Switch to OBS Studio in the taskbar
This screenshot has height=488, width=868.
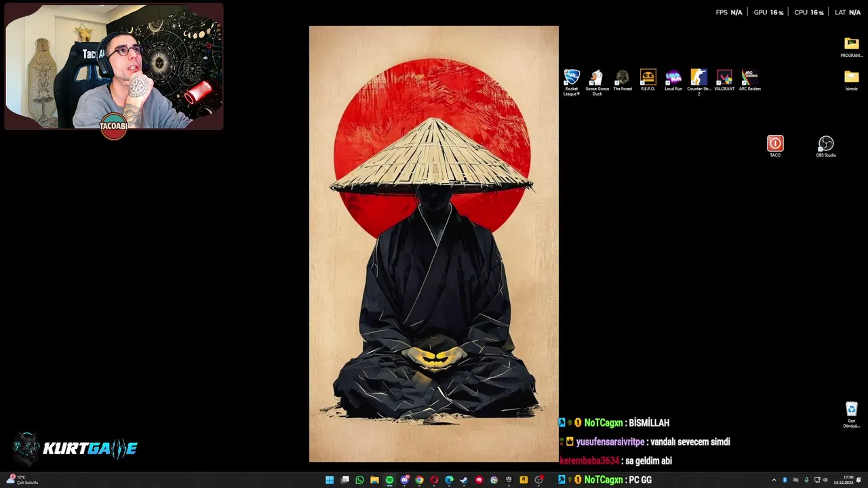pos(539,480)
